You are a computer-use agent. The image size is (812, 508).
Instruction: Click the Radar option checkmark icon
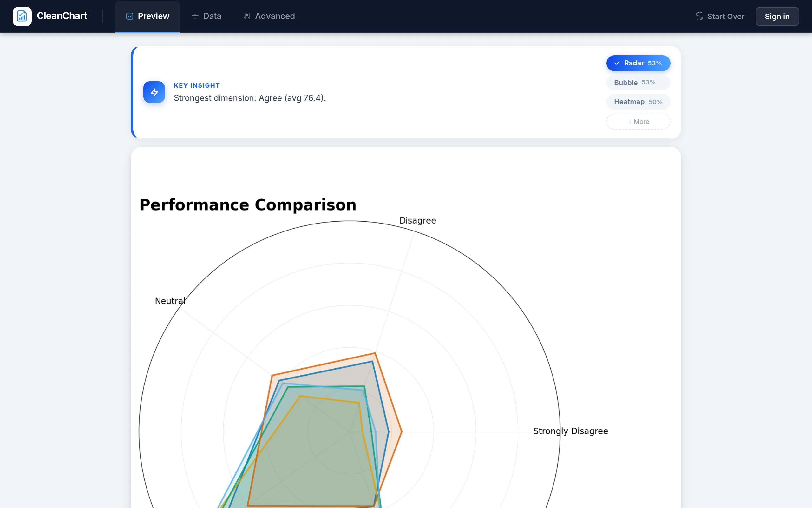click(617, 63)
